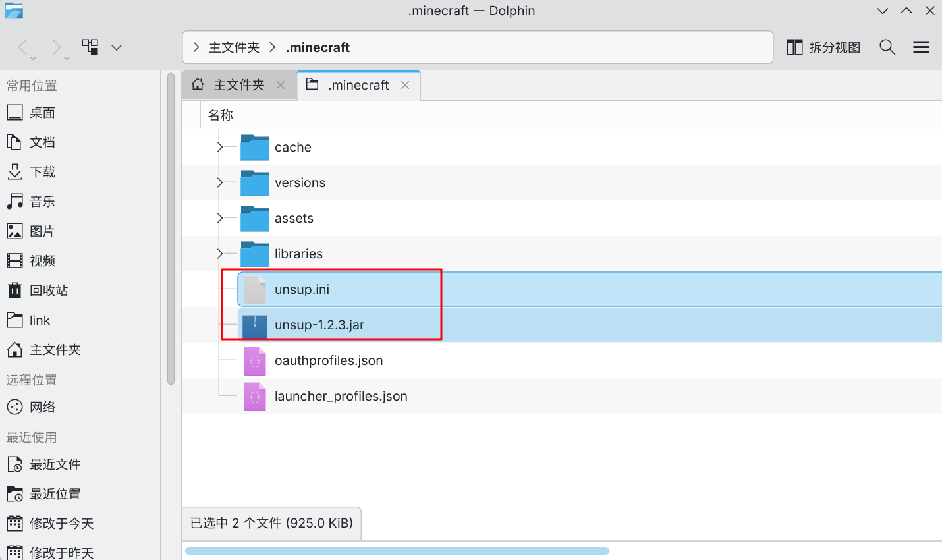This screenshot has height=560, width=942.
Task: Select the oauthprofiles.json file icon
Action: [x=255, y=360]
